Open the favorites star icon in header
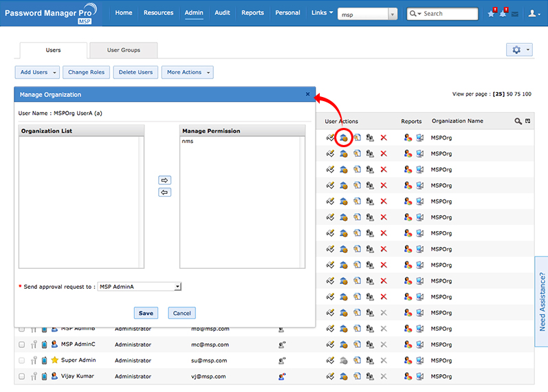Screen dimensions: 548x392 (492, 14)
